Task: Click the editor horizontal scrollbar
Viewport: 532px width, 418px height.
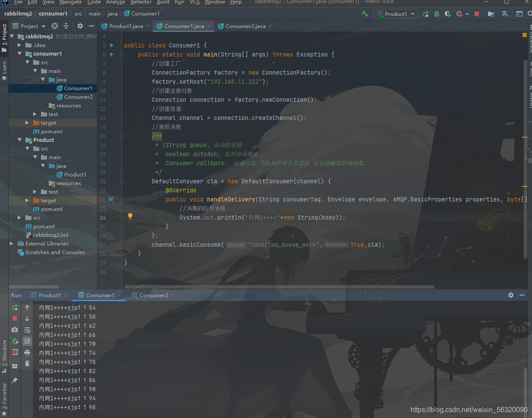Action: [x=279, y=287]
